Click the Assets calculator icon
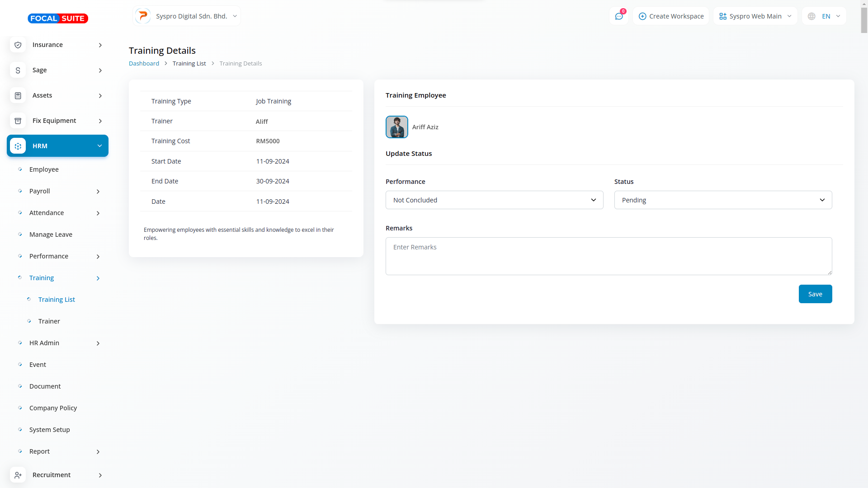Image resolution: width=868 pixels, height=488 pixels. [18, 95]
